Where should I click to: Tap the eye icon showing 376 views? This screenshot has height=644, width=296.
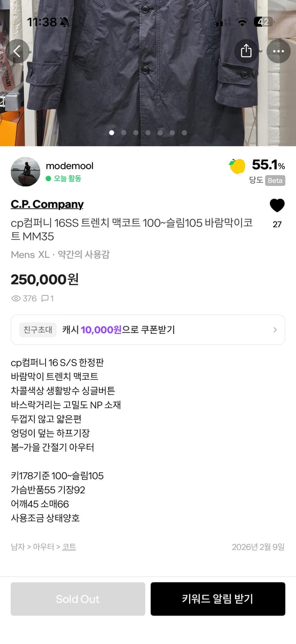point(16,298)
